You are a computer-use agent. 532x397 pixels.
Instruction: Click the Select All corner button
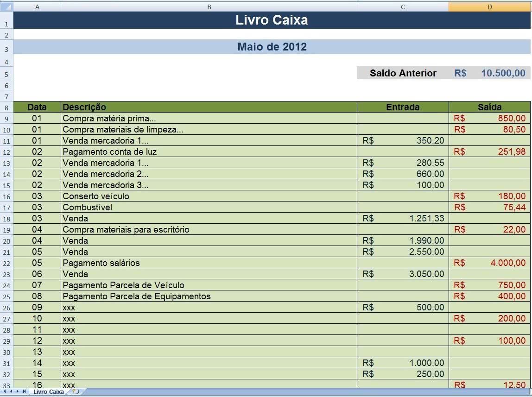coord(6,6)
